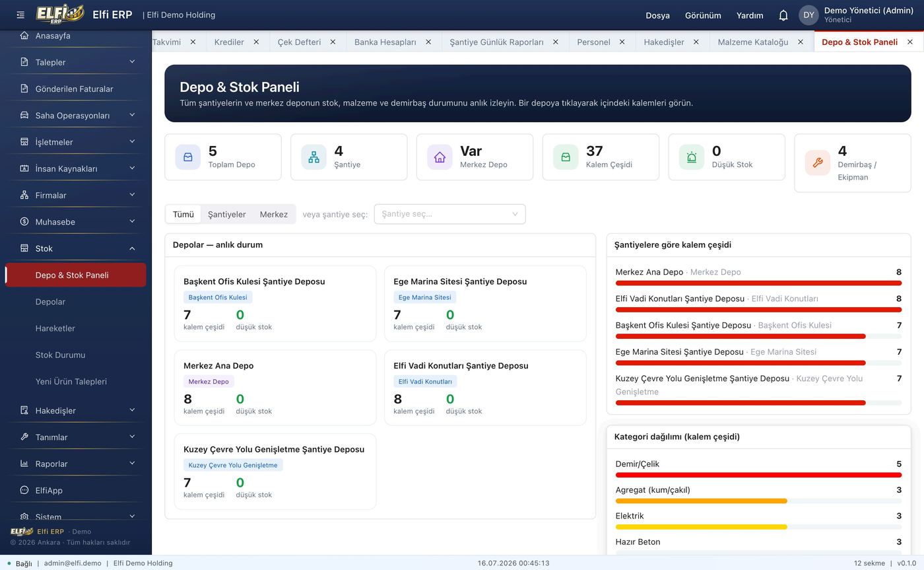Click the Toplam Depo summary card icon

pyautogui.click(x=188, y=157)
